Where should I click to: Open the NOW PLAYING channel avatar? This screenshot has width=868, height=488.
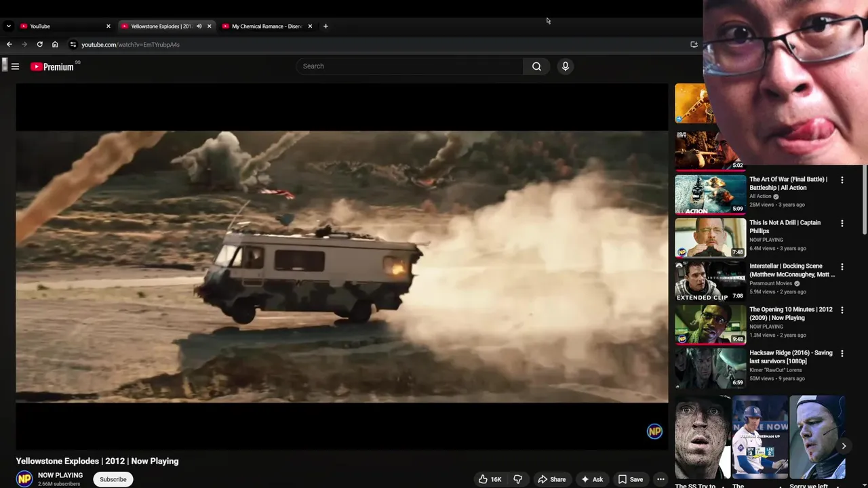24,479
